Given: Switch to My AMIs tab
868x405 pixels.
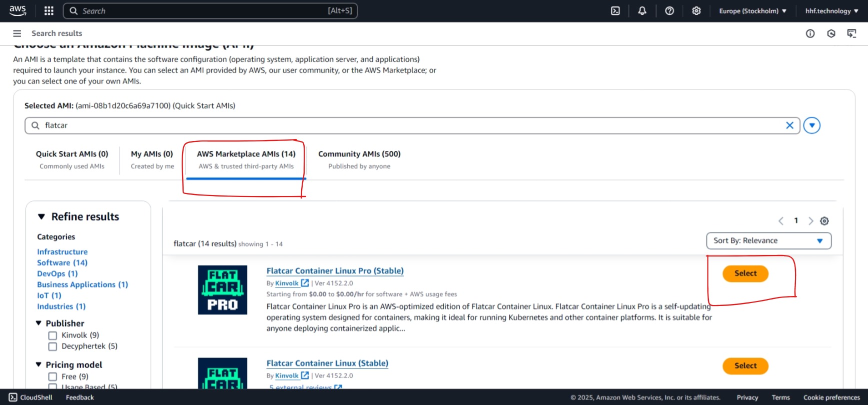Looking at the screenshot, I should pyautogui.click(x=152, y=159).
